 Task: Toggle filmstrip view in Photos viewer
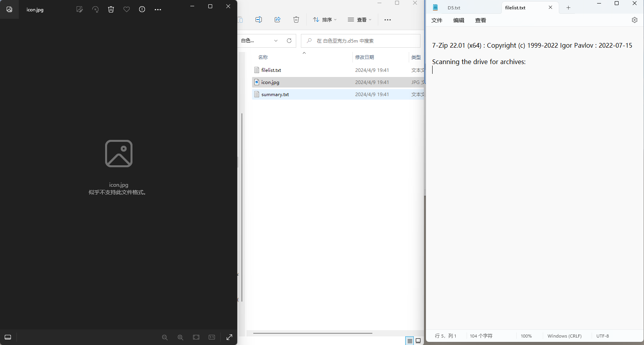(8, 337)
